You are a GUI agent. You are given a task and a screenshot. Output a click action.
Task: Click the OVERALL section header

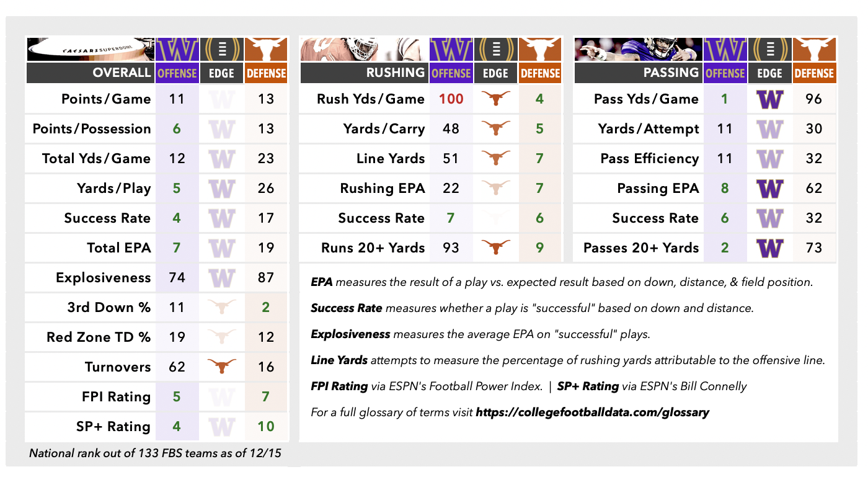click(x=122, y=73)
